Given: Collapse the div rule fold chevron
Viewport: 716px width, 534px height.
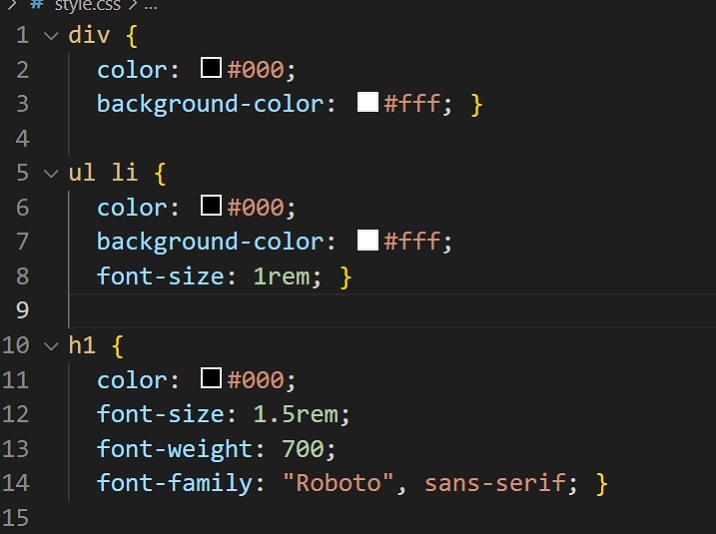Looking at the screenshot, I should (50, 36).
